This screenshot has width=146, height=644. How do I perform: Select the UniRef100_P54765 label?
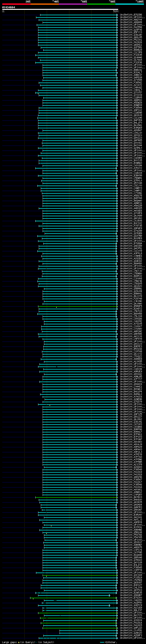click(x=131, y=537)
